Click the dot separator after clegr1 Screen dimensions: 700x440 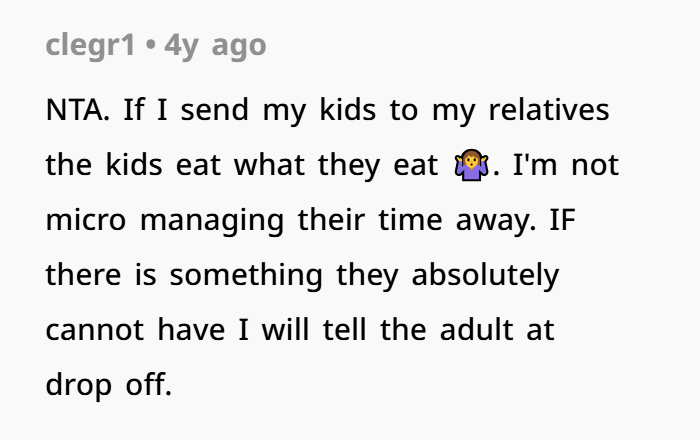click(x=150, y=45)
